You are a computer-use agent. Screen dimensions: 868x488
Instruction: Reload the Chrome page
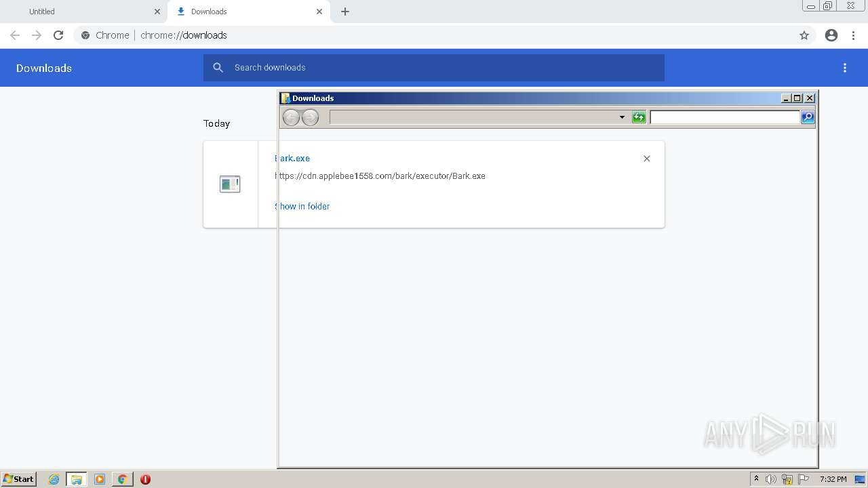click(x=58, y=35)
